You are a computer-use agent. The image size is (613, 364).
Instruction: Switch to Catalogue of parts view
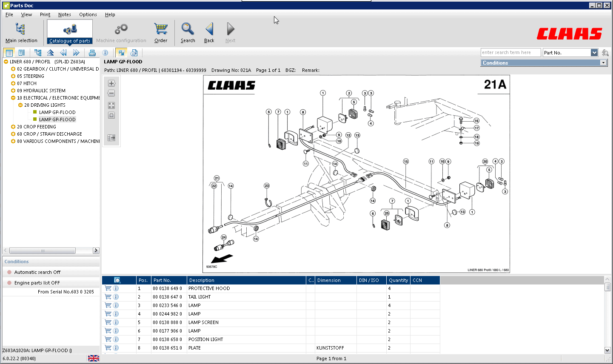(x=69, y=32)
